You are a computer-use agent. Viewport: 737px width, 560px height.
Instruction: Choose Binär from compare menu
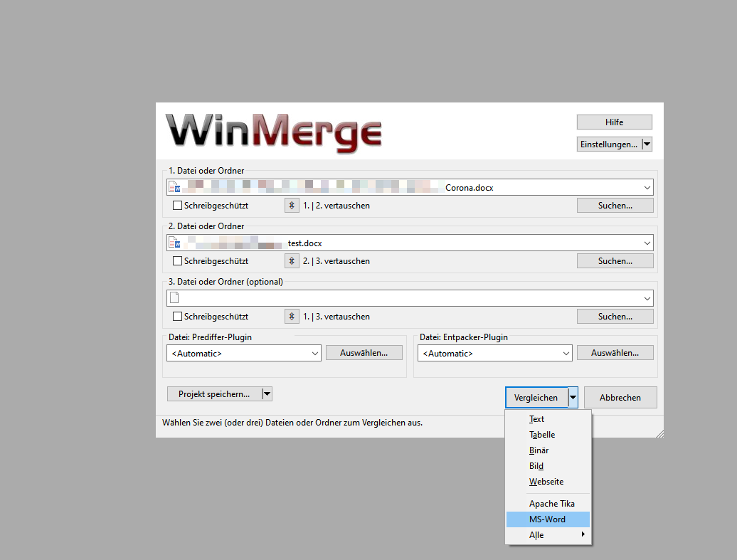pos(548,450)
